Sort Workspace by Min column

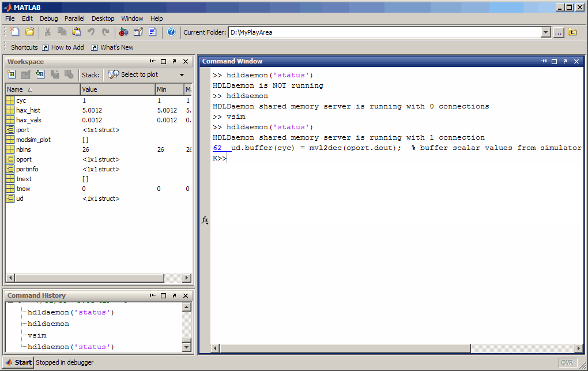coord(169,89)
